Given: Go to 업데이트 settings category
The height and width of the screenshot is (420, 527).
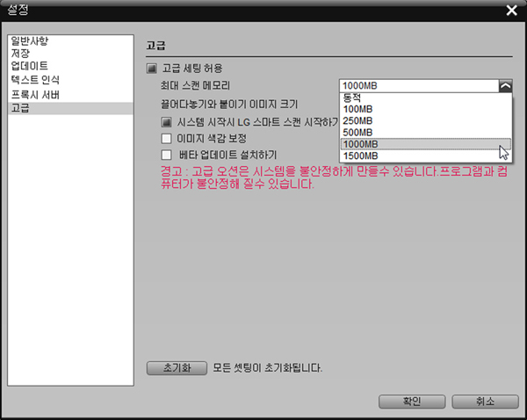Looking at the screenshot, I should [x=29, y=67].
